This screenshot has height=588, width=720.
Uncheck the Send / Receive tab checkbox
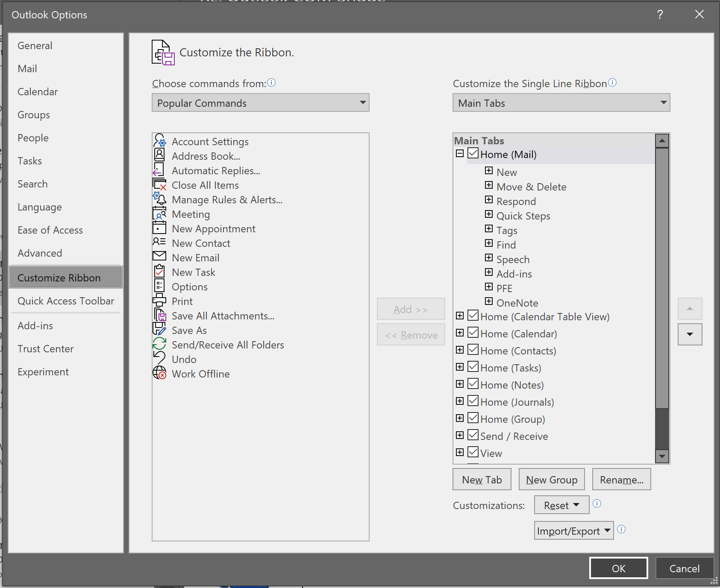pyautogui.click(x=473, y=435)
